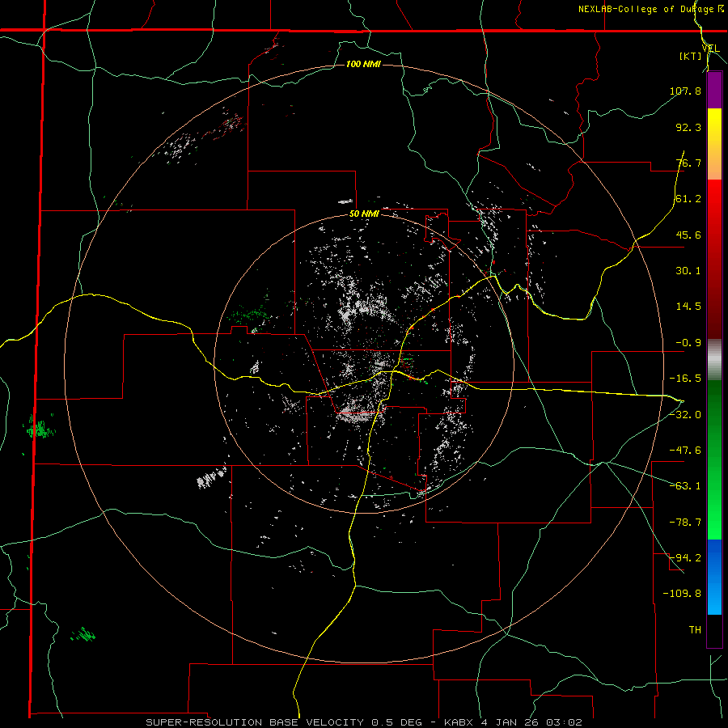
Task: Click the 14.5 velocity scale label
Action: (x=688, y=307)
